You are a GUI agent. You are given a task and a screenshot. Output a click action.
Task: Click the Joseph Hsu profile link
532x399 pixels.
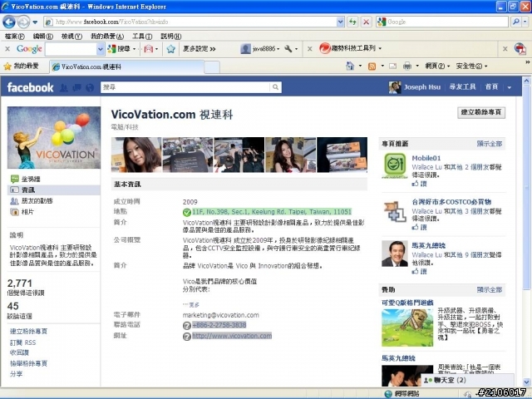click(x=421, y=87)
